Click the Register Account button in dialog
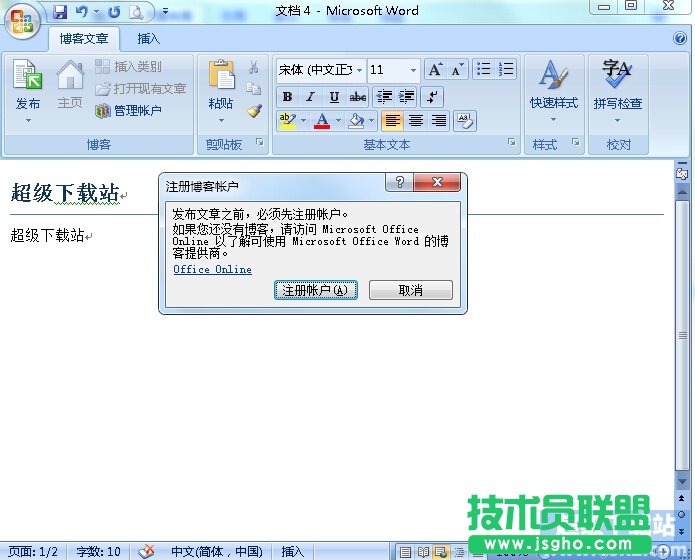Image resolution: width=695 pixels, height=560 pixels. (x=315, y=290)
